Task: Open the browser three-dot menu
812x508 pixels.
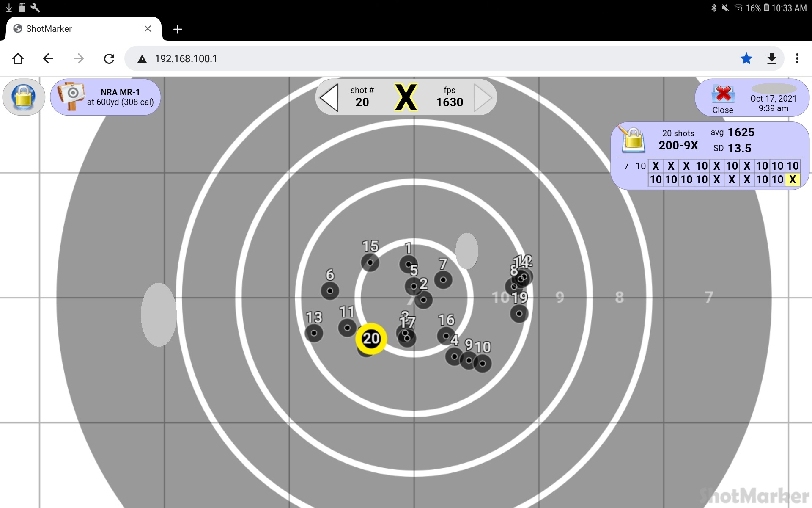Action: point(797,58)
